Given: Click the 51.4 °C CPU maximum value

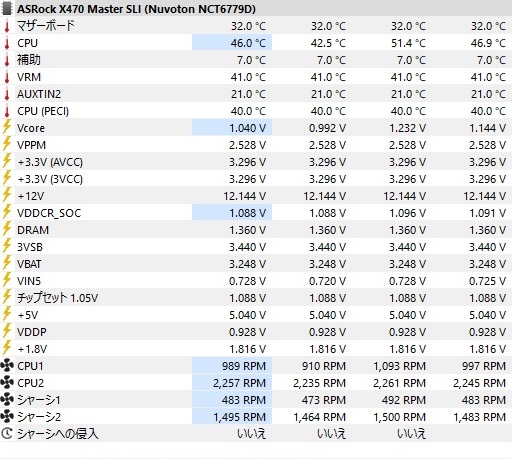Looking at the screenshot, I should (x=408, y=43).
